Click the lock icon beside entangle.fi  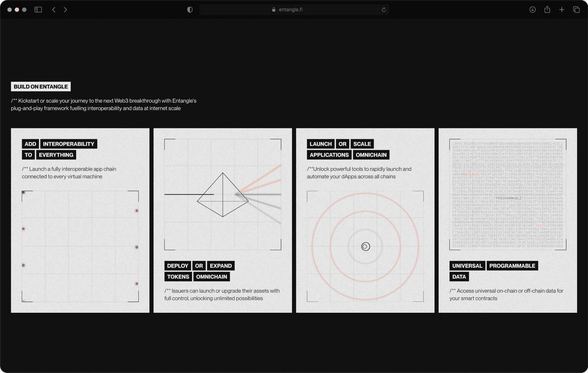[274, 10]
